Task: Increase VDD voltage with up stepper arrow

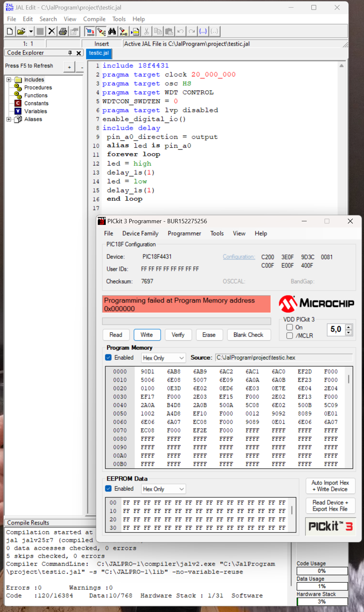Action: [349, 327]
